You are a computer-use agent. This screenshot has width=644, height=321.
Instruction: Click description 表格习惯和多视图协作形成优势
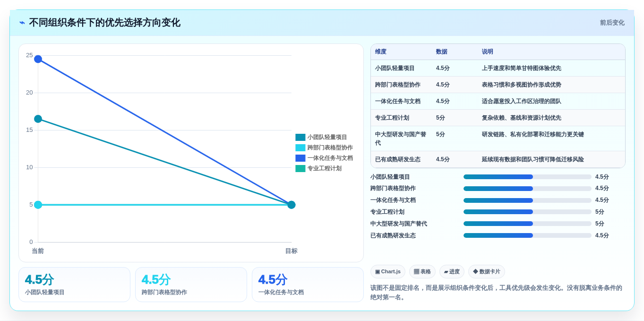tap(522, 85)
